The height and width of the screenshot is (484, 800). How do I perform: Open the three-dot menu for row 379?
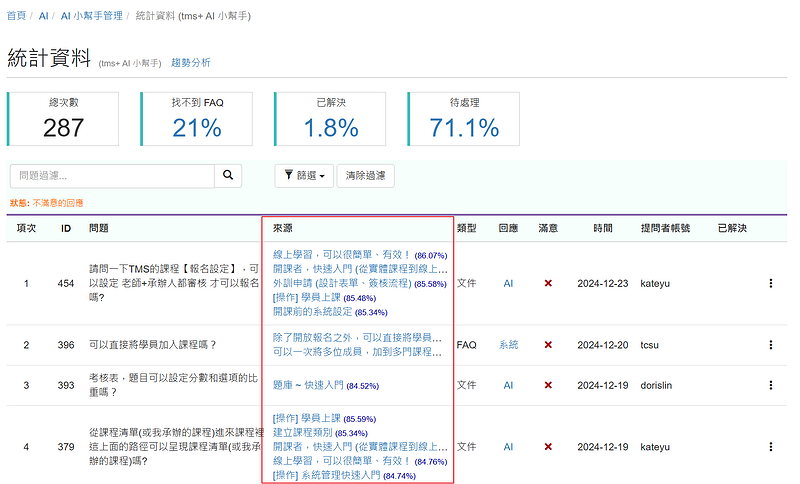770,447
